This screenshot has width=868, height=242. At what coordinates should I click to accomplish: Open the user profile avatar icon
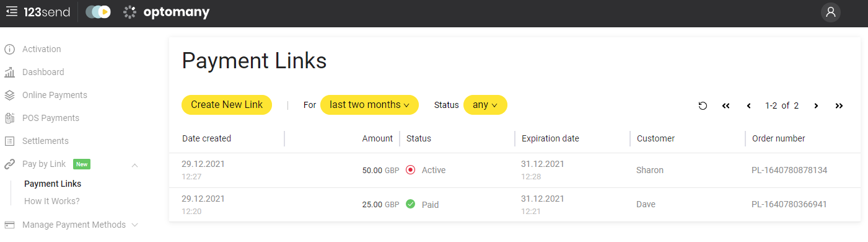tap(831, 12)
